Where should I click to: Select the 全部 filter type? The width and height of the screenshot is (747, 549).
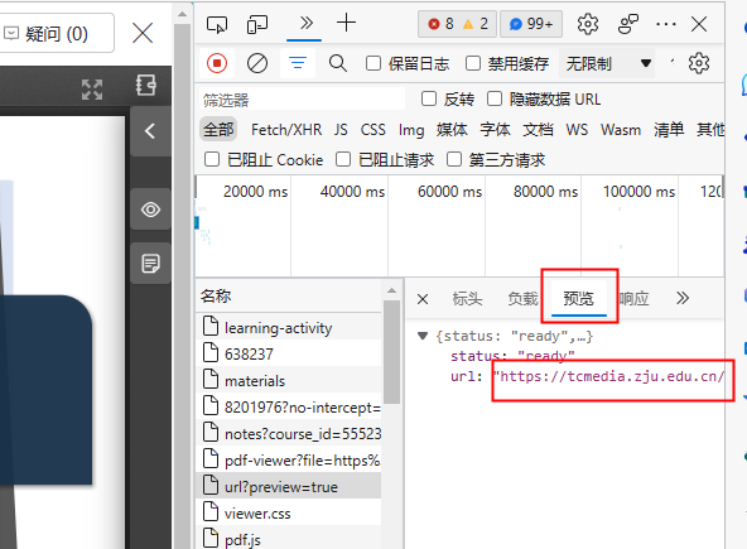219,130
